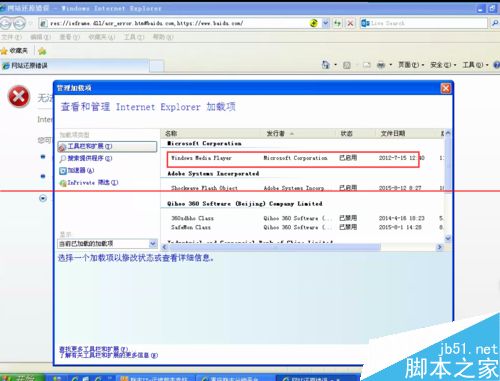Screen dimensions: 500x381
Task: Click the Print icon in command bar
Action: point(381,65)
